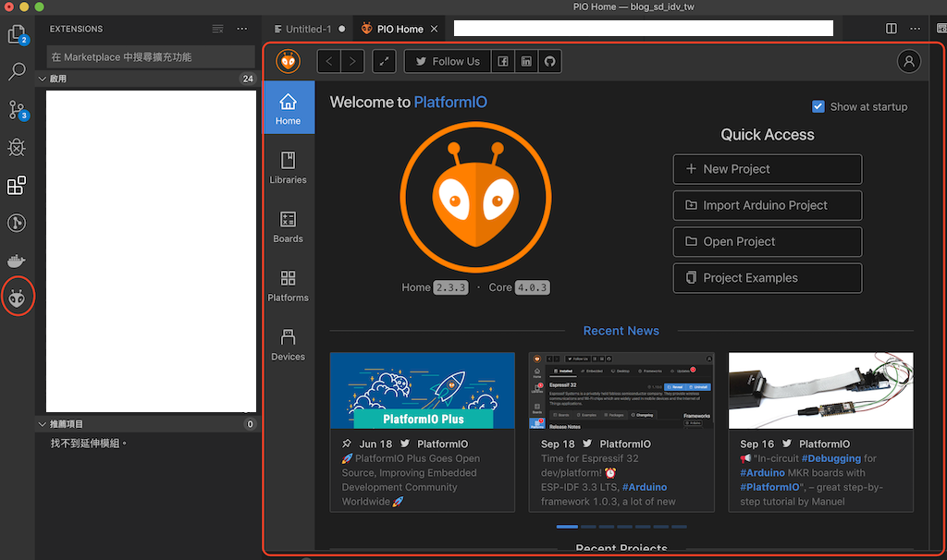This screenshot has width=947, height=560.
Task: Click the Follow Us Twitter button
Action: click(x=448, y=61)
